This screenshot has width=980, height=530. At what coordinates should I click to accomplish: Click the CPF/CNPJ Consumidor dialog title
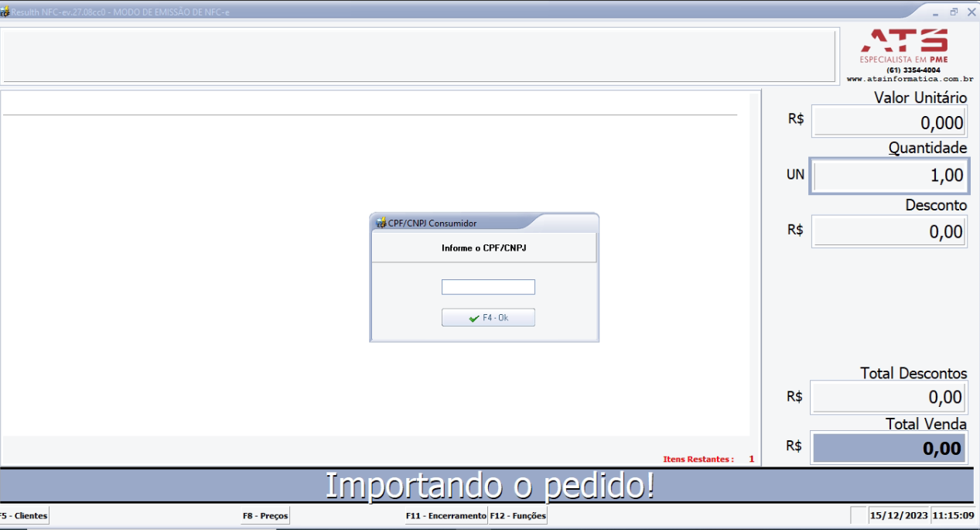[x=432, y=223]
